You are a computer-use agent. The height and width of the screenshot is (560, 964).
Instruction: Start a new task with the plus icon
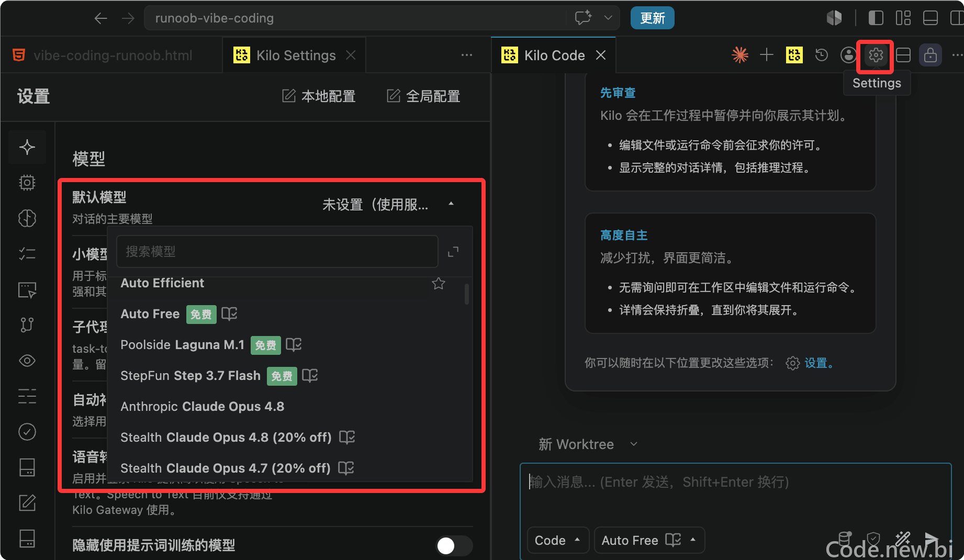[x=767, y=55]
